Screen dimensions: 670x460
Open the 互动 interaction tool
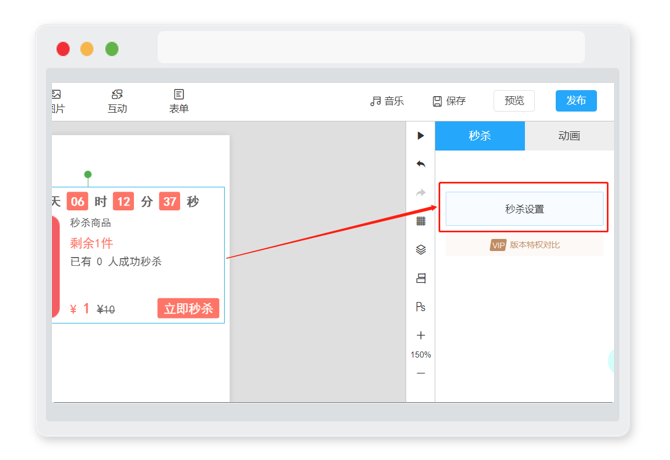click(117, 101)
